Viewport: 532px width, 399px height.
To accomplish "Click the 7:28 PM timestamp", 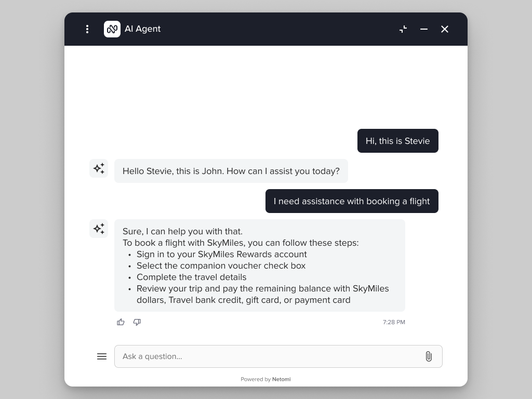I will coord(394,322).
